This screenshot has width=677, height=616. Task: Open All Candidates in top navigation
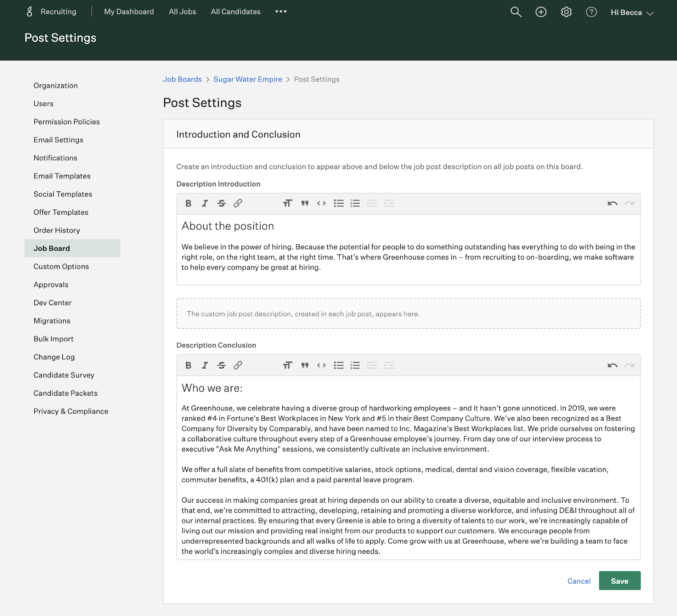(236, 12)
